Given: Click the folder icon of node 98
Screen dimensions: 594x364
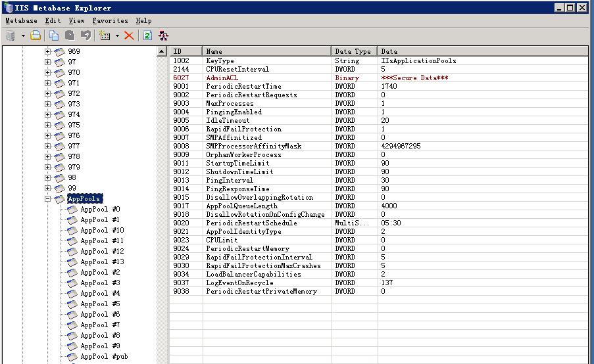Looking at the screenshot, I should (x=59, y=178).
